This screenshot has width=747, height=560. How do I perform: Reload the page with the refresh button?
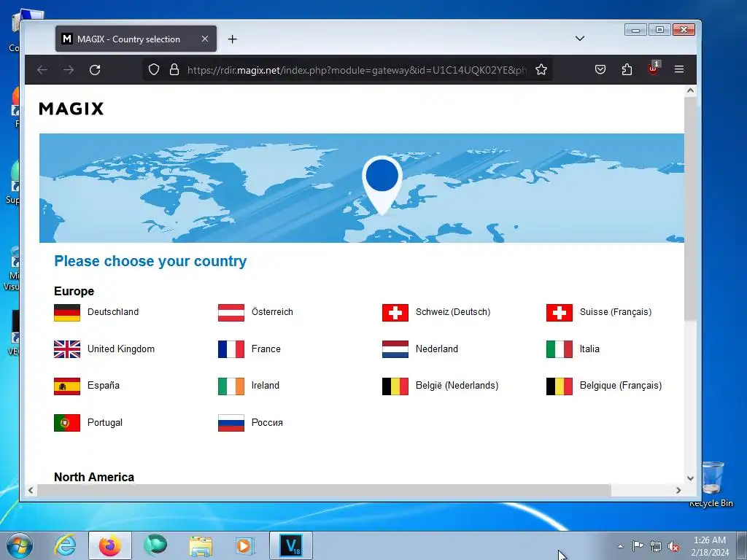(x=95, y=70)
